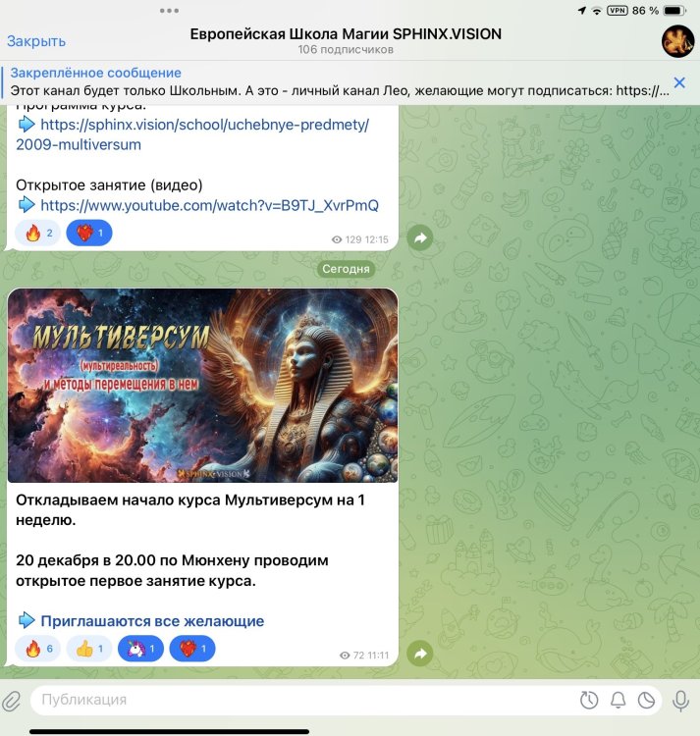
Task: Tap the Публикация message input field
Action: (x=295, y=701)
